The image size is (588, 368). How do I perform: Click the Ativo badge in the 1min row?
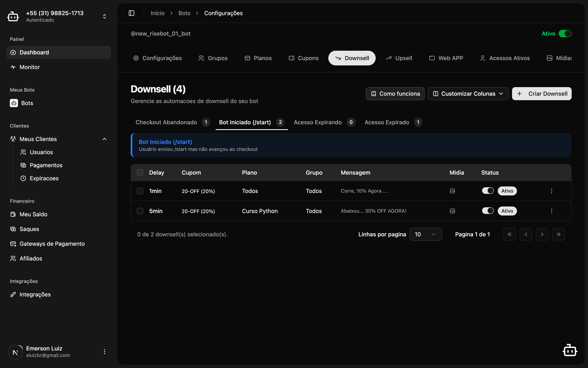(507, 191)
